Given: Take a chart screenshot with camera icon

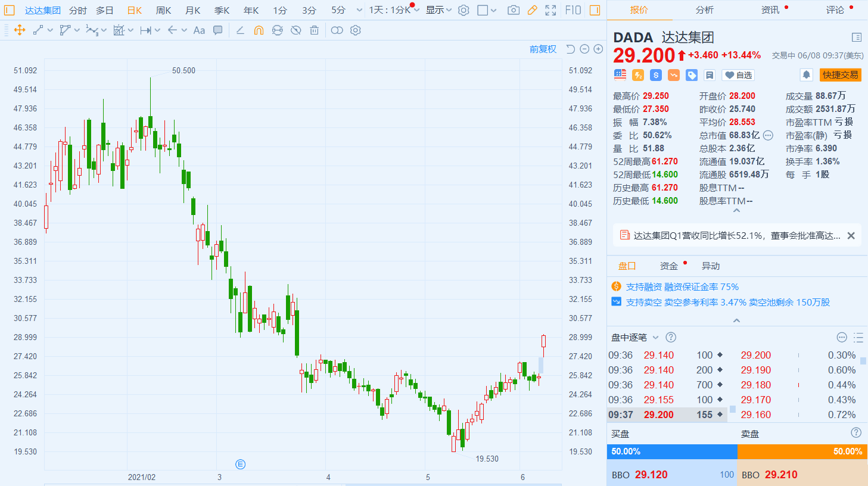Looking at the screenshot, I should pyautogui.click(x=514, y=10).
